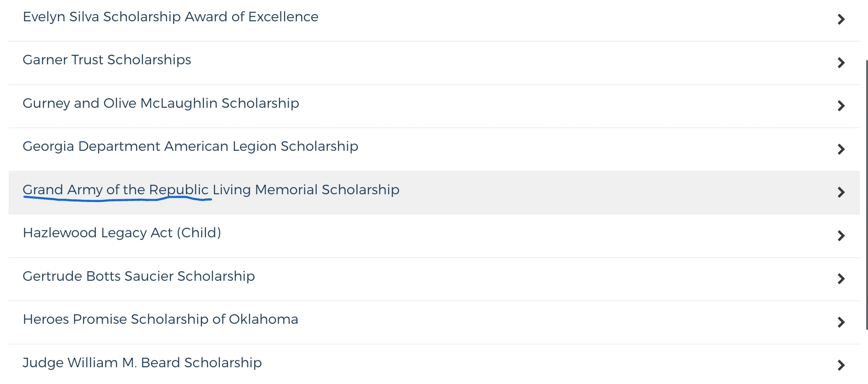Viewport: 868px width, 384px height.
Task: Click chevron beside Garner Trust Scholarships
Action: click(841, 62)
